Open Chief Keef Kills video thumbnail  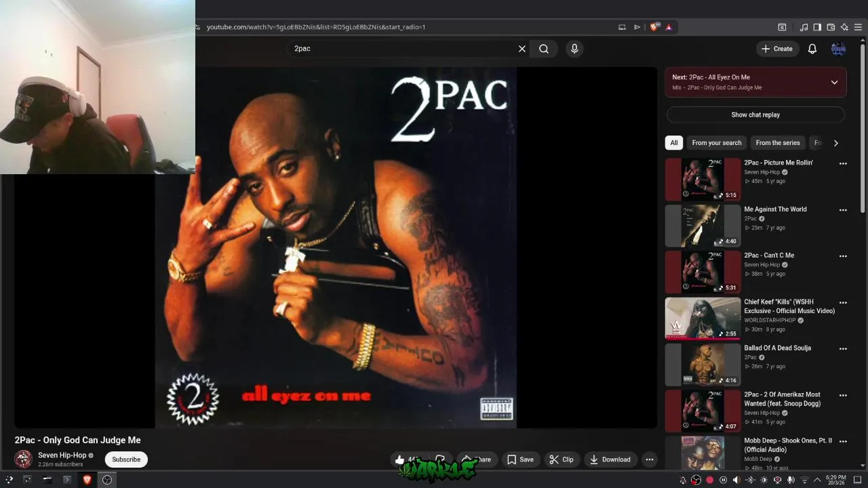703,318
